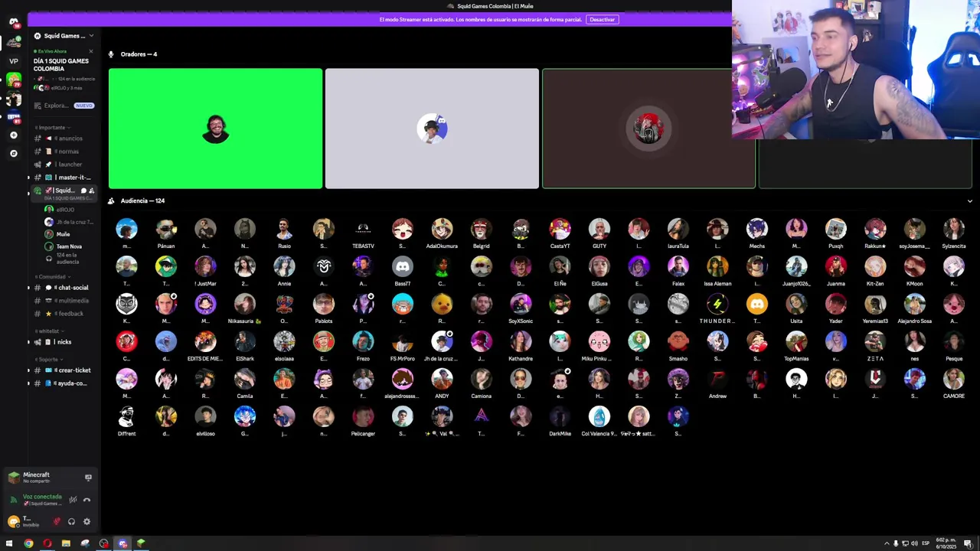
Task: Click Mechs audience avatar
Action: (x=756, y=229)
